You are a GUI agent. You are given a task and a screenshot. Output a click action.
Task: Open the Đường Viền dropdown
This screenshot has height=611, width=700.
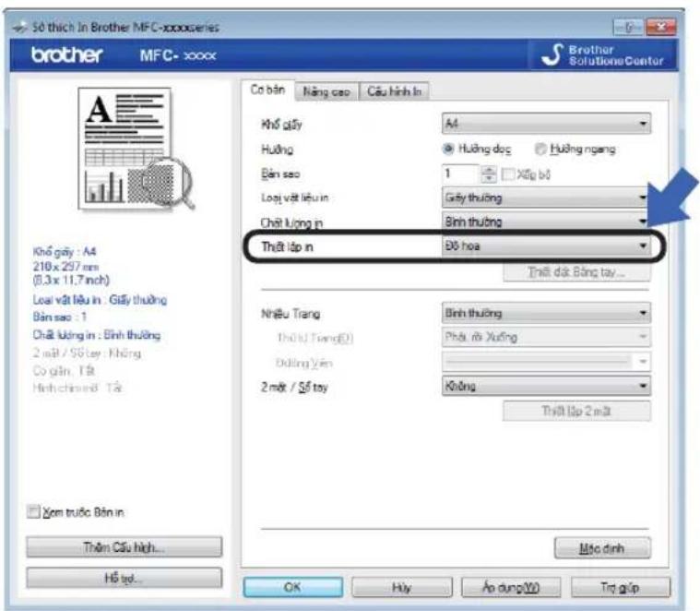coord(546,361)
